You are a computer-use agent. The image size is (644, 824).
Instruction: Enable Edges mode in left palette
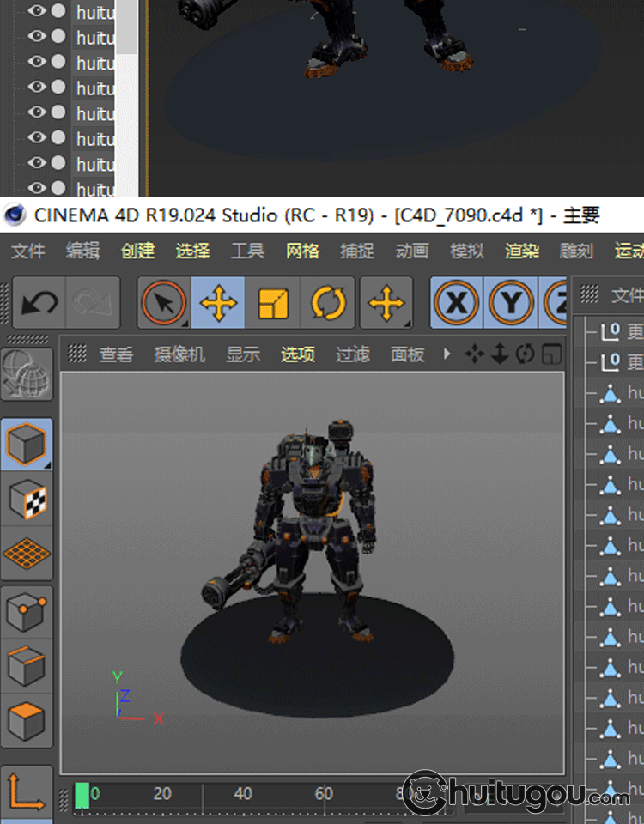point(27,667)
